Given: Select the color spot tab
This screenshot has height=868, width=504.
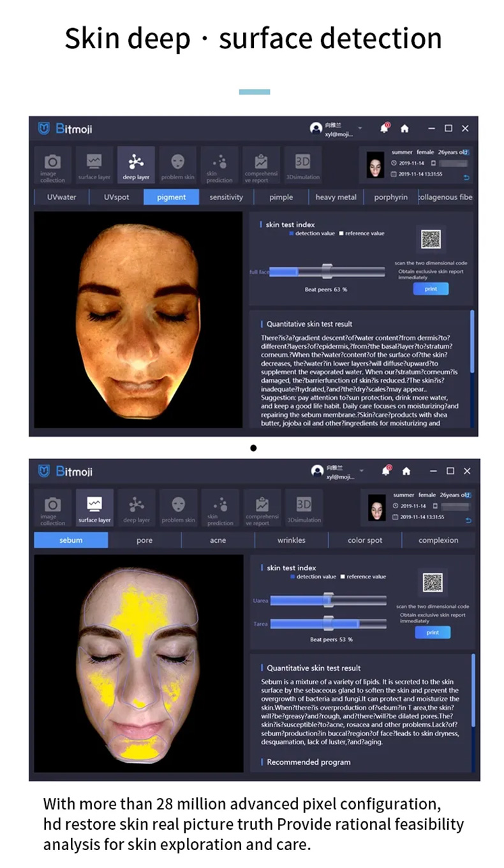Looking at the screenshot, I should point(365,540).
